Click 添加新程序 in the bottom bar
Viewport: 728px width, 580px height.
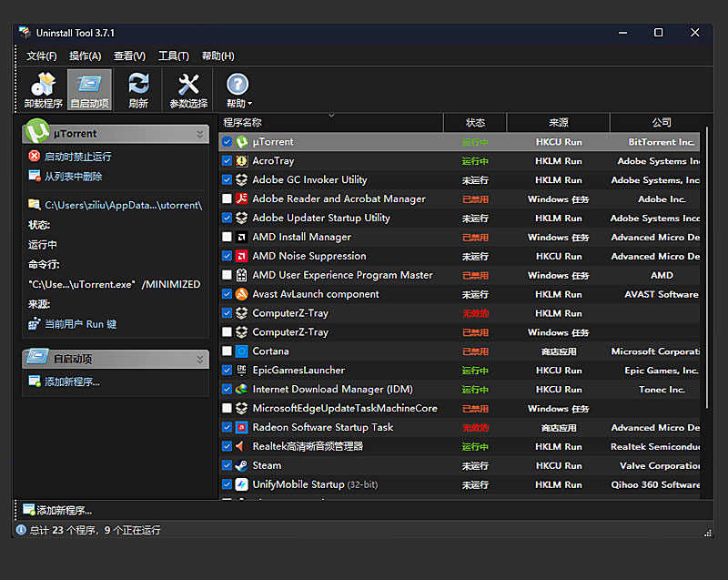(64, 510)
